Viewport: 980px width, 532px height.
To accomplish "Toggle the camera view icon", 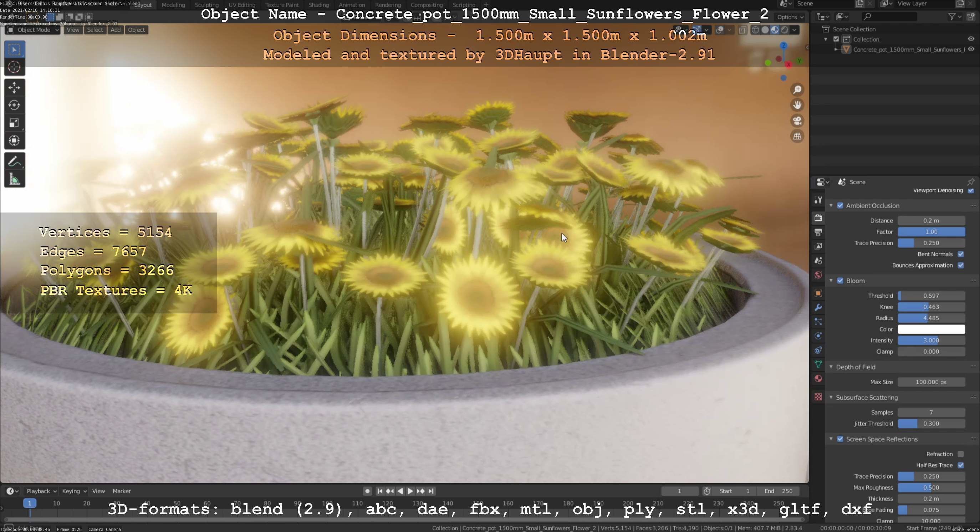I will (x=797, y=121).
